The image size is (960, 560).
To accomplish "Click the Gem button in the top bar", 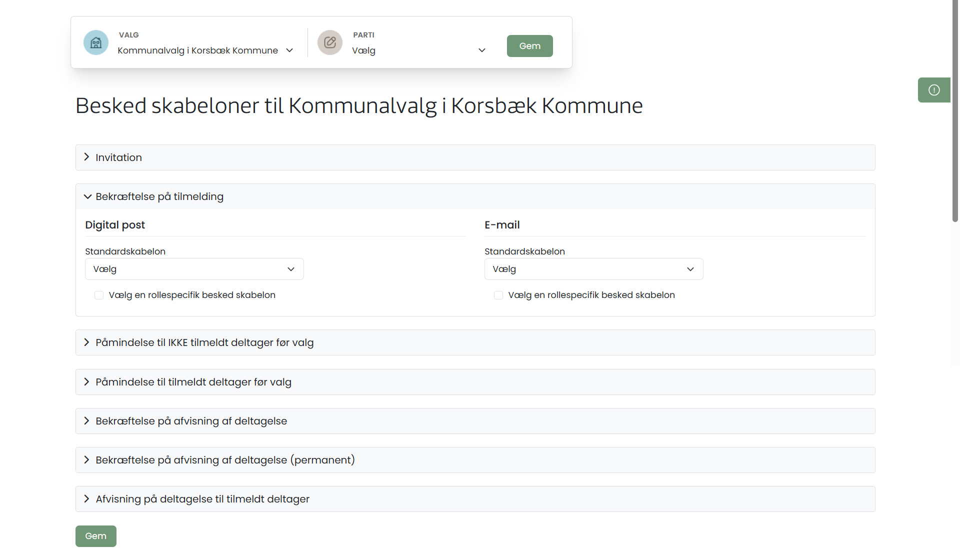I will (x=529, y=46).
